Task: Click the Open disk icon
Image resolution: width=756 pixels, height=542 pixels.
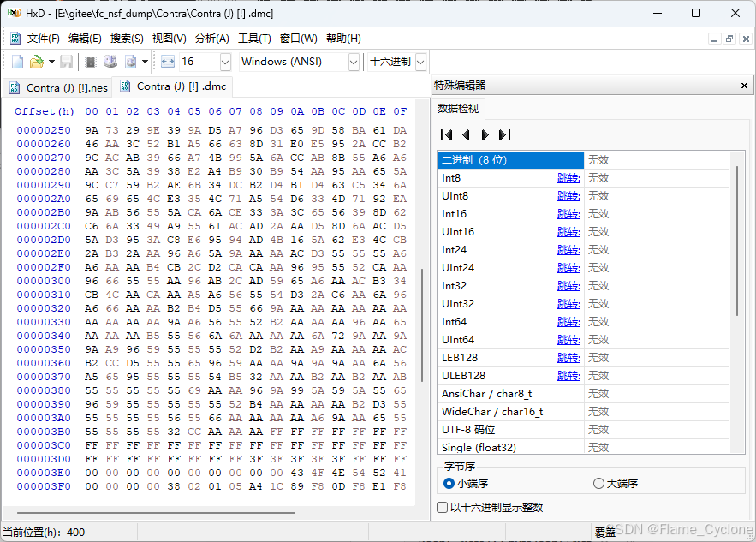Action: coord(110,62)
